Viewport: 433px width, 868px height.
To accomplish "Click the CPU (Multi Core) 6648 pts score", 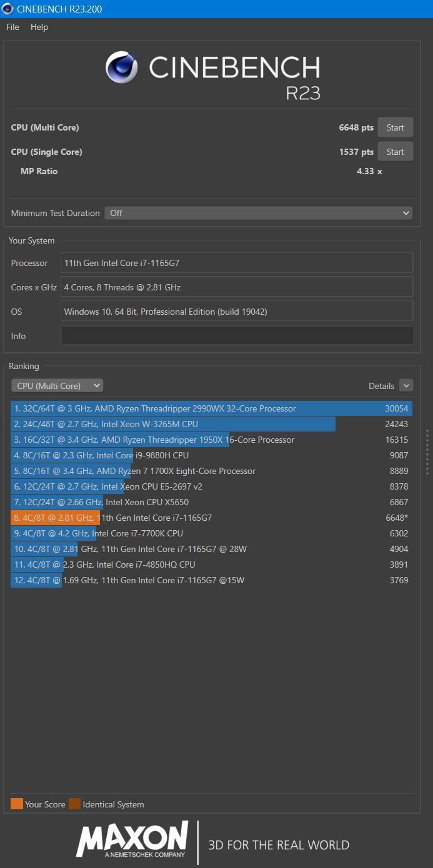I will [356, 127].
